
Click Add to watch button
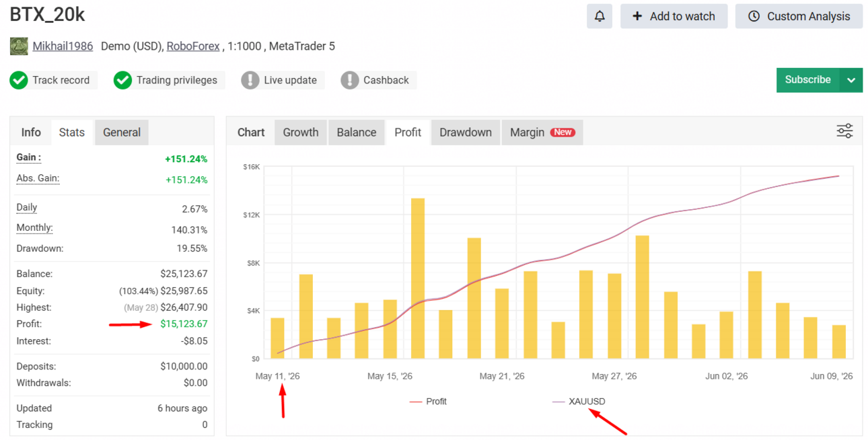click(x=674, y=16)
